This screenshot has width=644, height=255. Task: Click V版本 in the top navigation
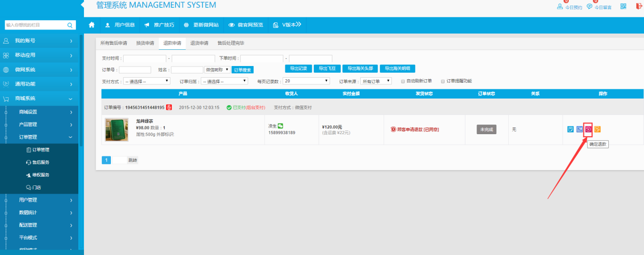click(287, 24)
